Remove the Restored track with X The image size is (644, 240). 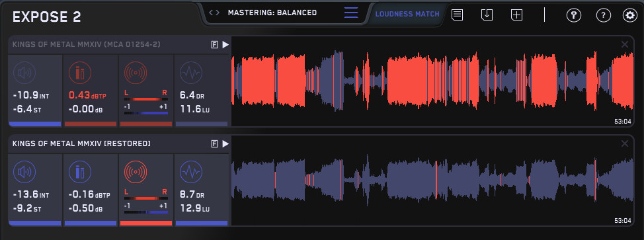tap(625, 143)
